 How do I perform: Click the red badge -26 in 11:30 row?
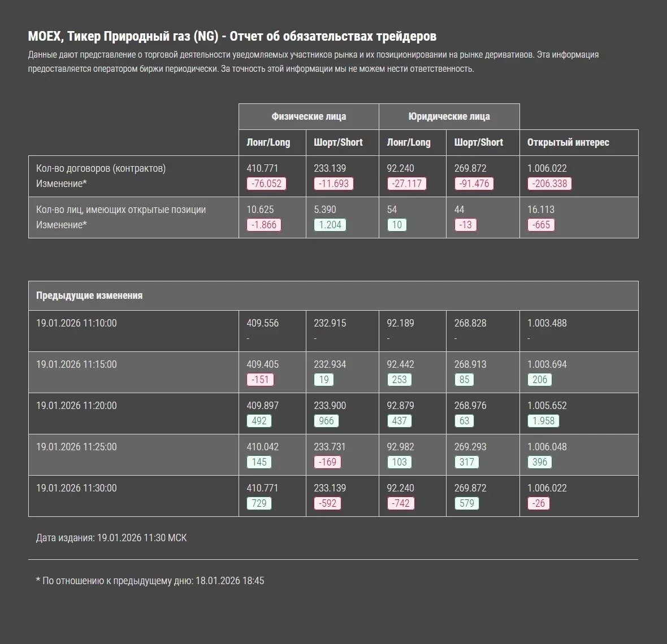[539, 503]
